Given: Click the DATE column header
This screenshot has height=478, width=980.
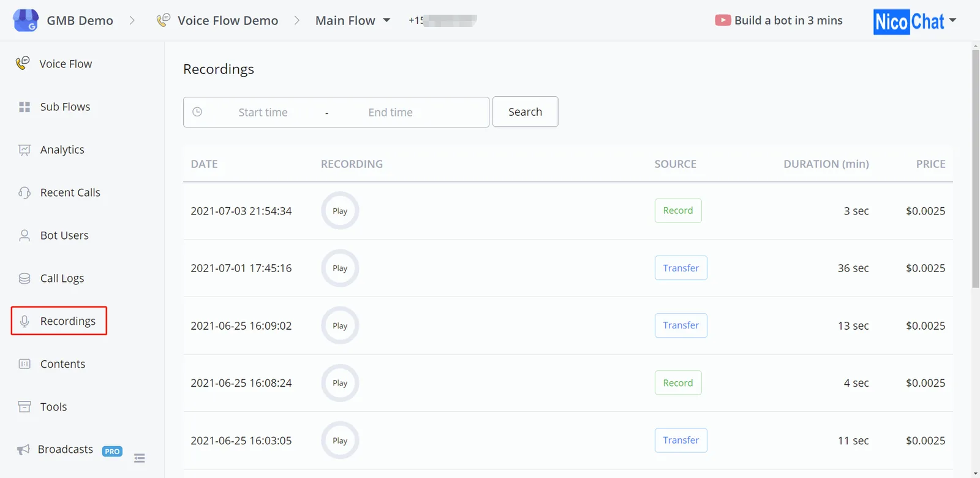Looking at the screenshot, I should tap(205, 164).
